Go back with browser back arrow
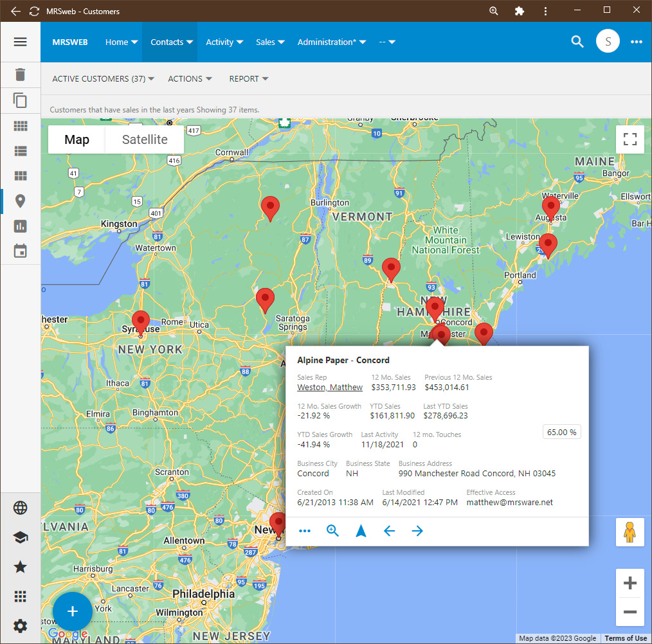The image size is (652, 644). [x=15, y=11]
